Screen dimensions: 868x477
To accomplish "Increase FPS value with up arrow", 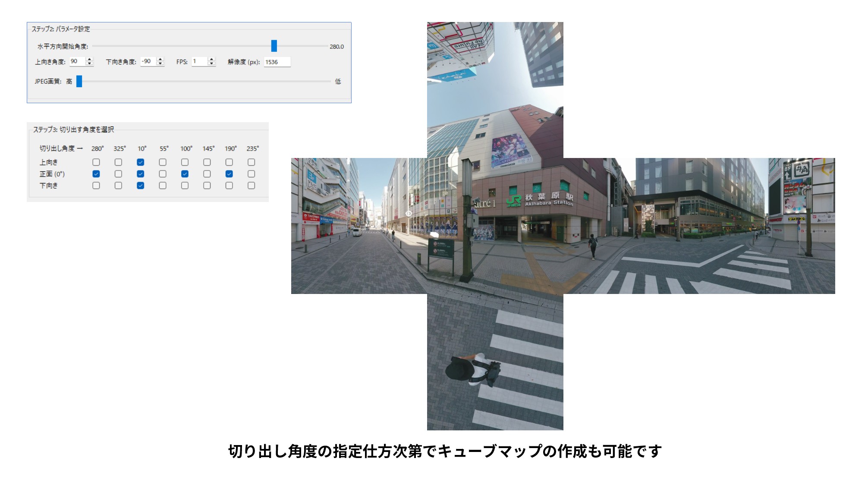I will [211, 59].
